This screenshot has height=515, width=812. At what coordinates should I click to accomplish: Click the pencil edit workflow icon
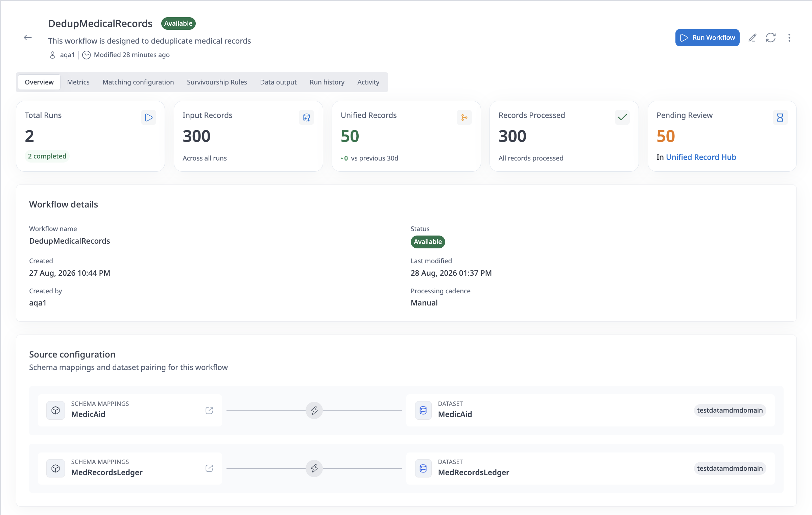point(752,38)
